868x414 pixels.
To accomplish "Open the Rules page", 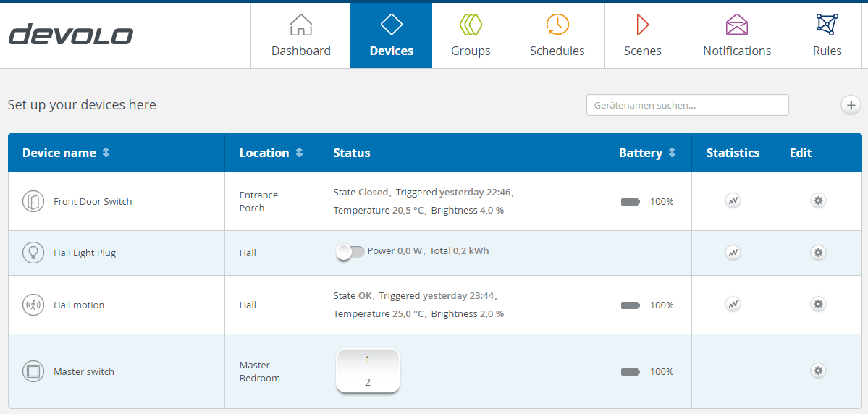I will (x=827, y=35).
